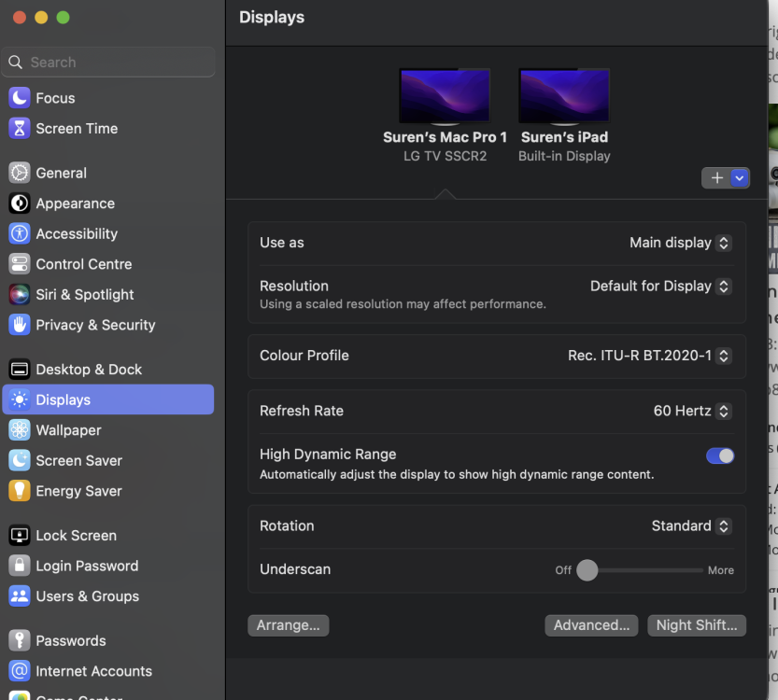Click 'Built-in Display' label

click(x=564, y=156)
